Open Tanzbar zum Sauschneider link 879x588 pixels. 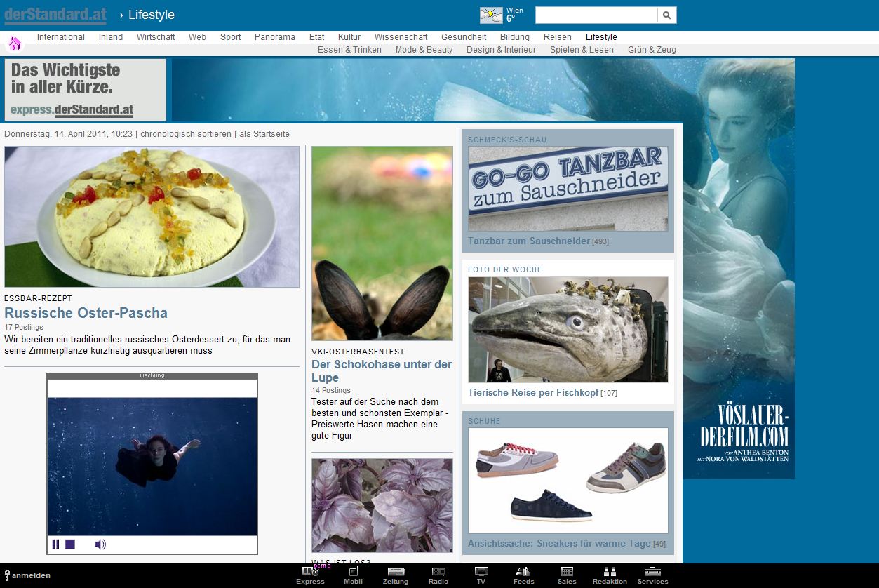tap(529, 241)
